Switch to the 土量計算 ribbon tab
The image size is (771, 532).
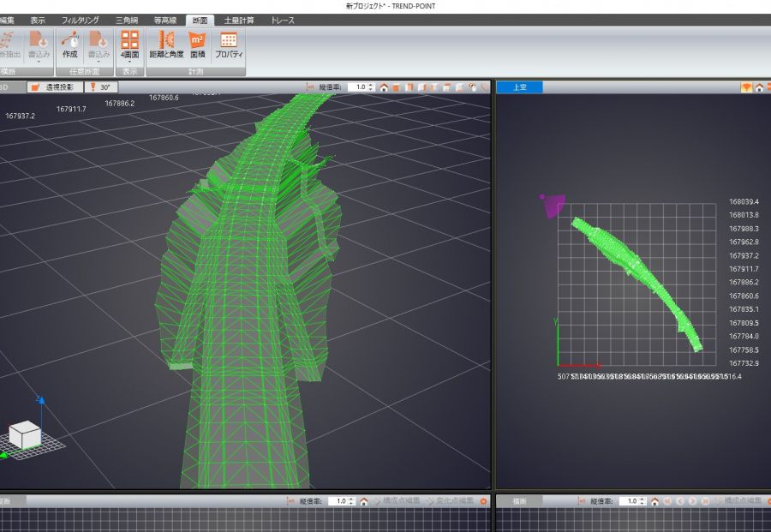point(239,20)
